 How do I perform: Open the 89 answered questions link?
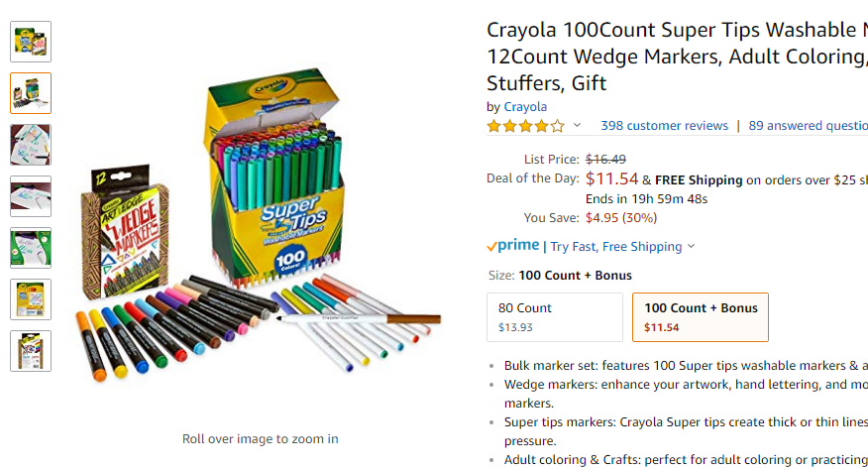click(x=808, y=126)
